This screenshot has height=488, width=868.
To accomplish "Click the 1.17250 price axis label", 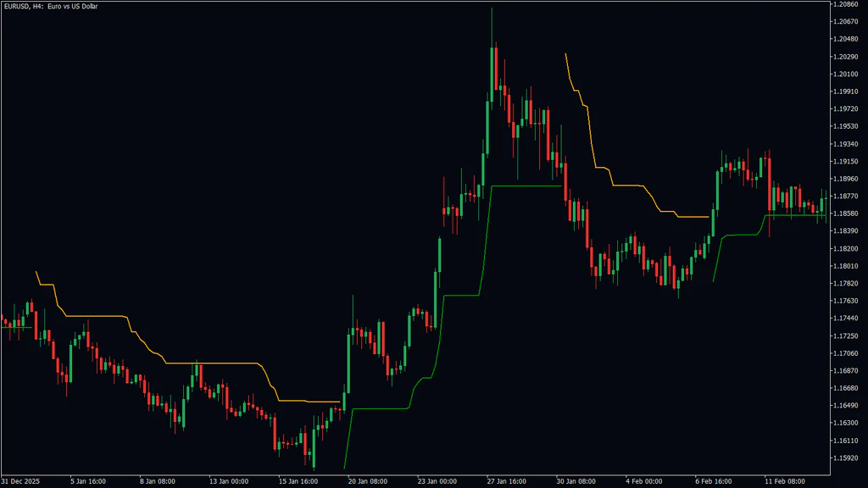I will tap(846, 336).
